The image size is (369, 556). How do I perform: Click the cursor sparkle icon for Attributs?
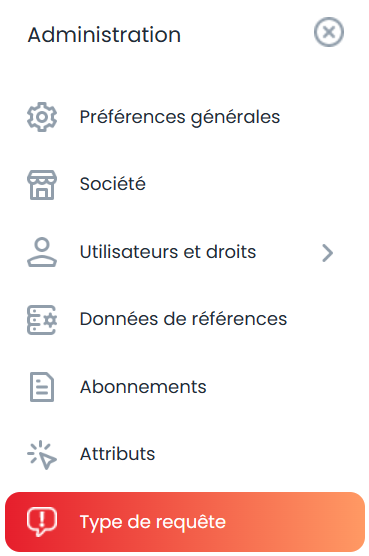coord(42,455)
